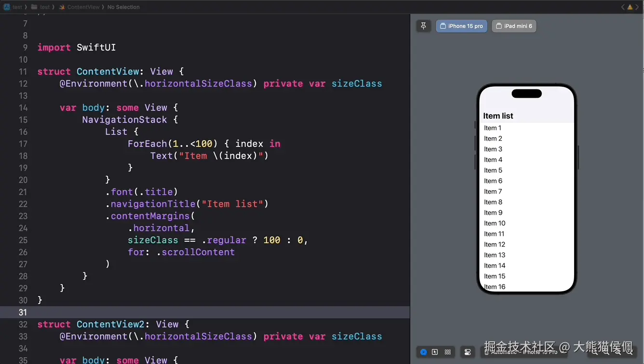Viewport: 644px width, 364px height.
Task: Click SwiftUI on the import line
Action: pyautogui.click(x=96, y=48)
